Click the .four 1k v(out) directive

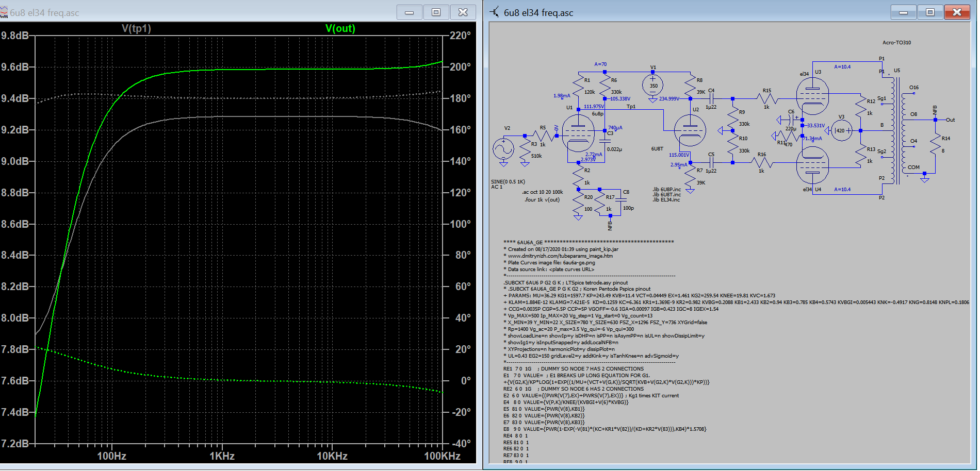[x=542, y=199]
